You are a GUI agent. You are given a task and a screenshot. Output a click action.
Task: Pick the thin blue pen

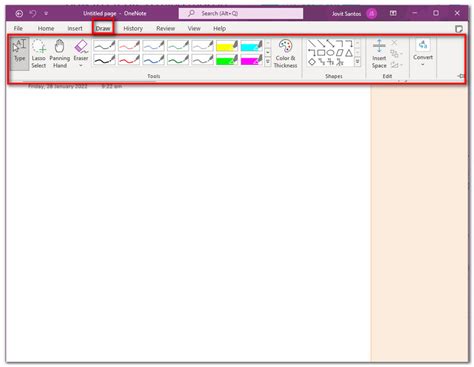pos(154,46)
